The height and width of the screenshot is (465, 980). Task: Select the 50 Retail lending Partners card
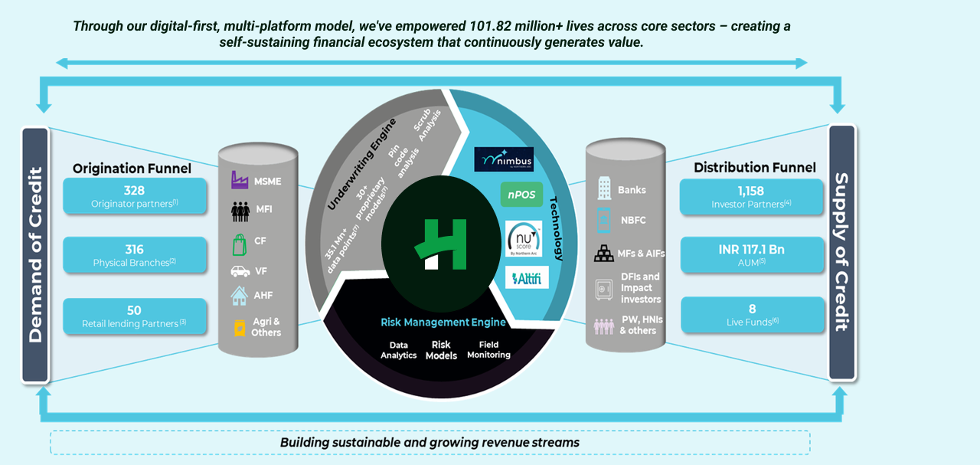coord(135,316)
